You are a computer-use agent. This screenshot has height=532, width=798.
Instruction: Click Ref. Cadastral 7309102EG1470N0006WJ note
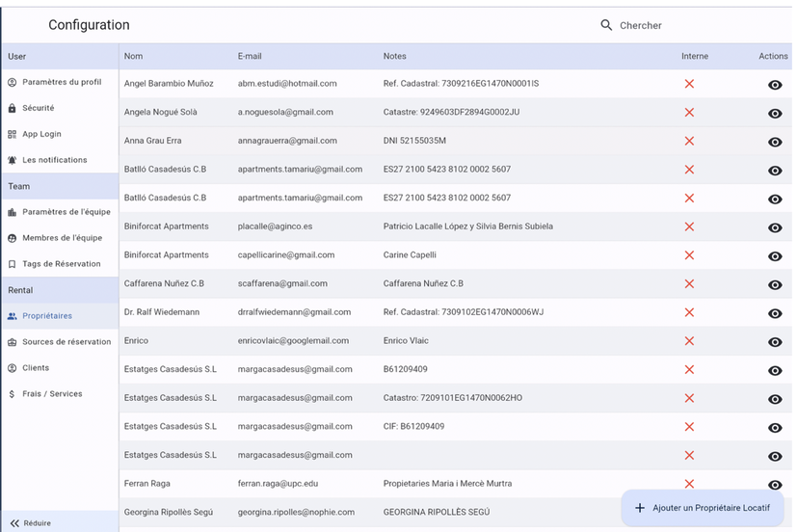tap(464, 312)
